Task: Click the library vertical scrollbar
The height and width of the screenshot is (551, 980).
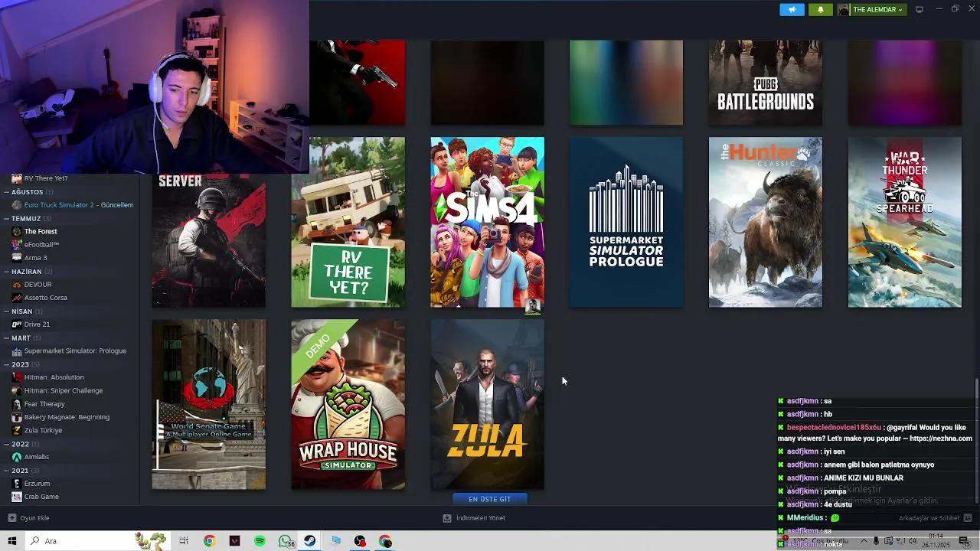Action: [976, 442]
